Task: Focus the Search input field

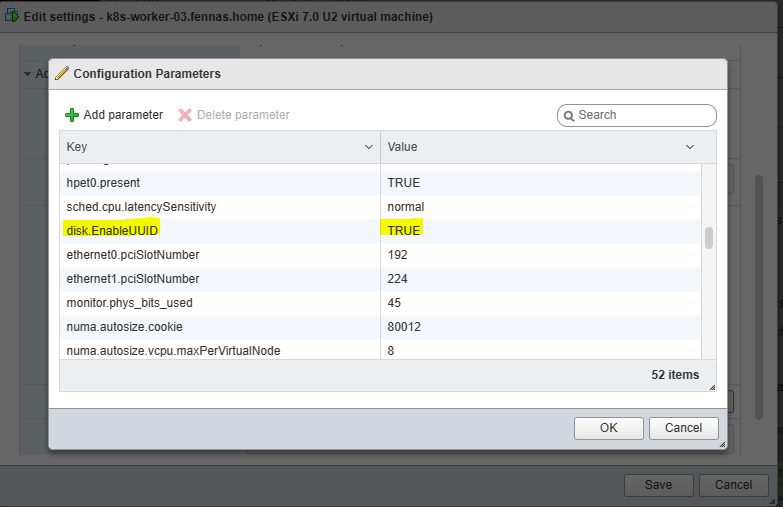Action: tap(637, 115)
